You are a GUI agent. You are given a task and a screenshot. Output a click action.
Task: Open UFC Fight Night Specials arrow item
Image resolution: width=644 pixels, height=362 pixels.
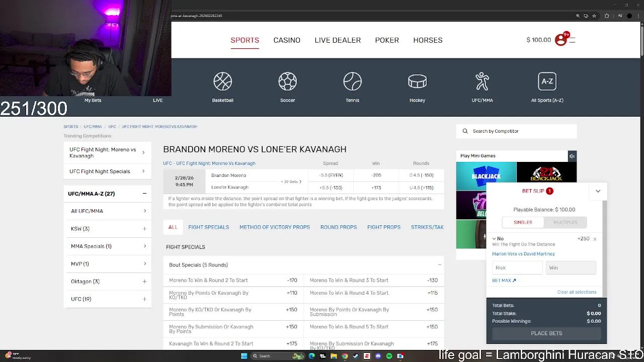click(x=107, y=171)
